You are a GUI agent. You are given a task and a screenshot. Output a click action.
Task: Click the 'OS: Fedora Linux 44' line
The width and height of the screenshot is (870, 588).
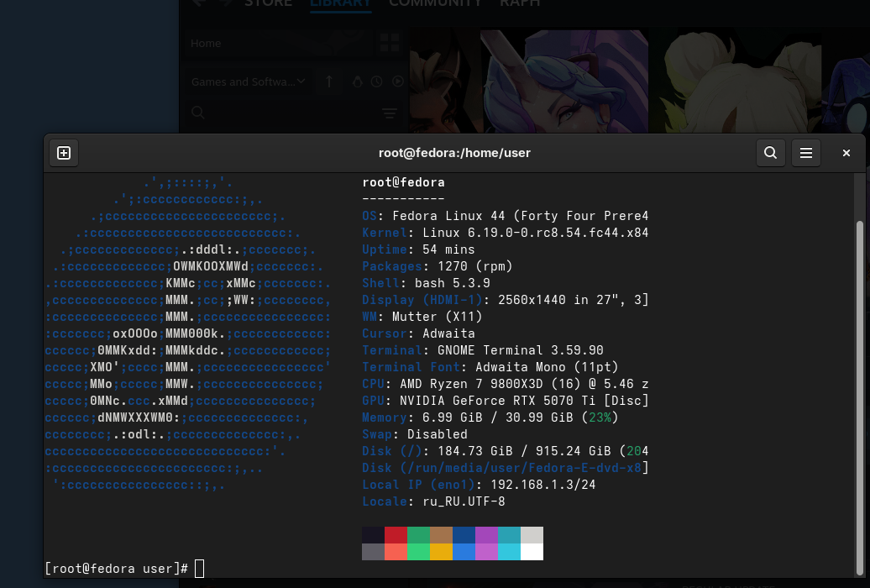[x=505, y=215]
